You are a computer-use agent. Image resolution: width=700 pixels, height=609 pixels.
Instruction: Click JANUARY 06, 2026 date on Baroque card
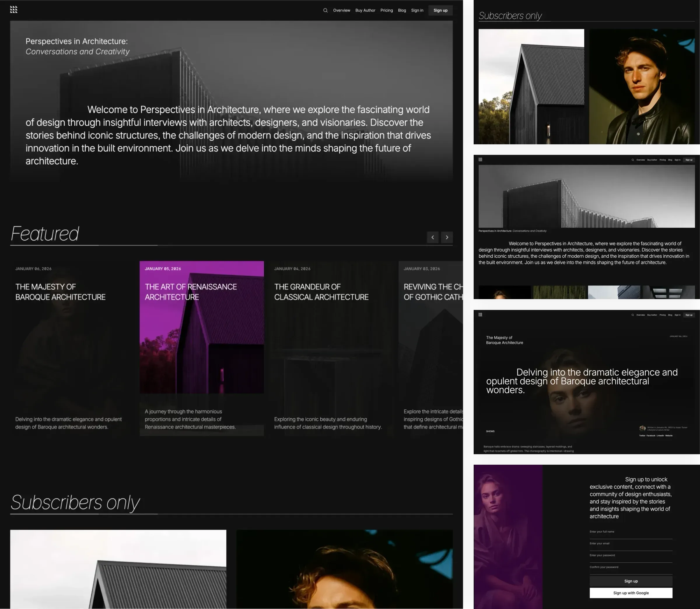[33, 268]
